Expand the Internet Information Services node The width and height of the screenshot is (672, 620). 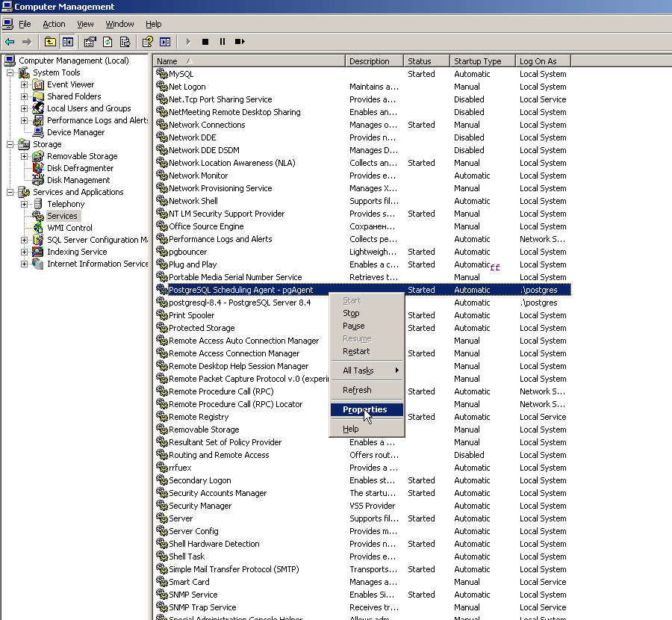24,264
